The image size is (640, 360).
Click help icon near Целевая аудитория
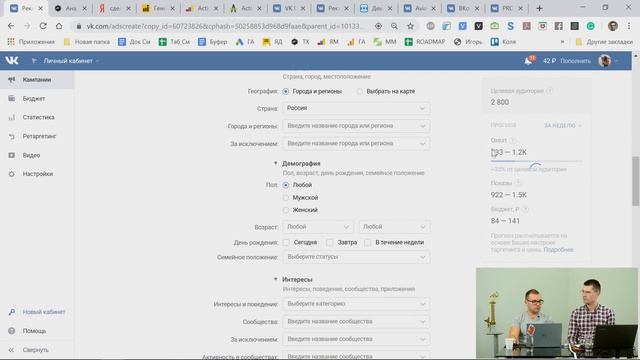pos(549,91)
